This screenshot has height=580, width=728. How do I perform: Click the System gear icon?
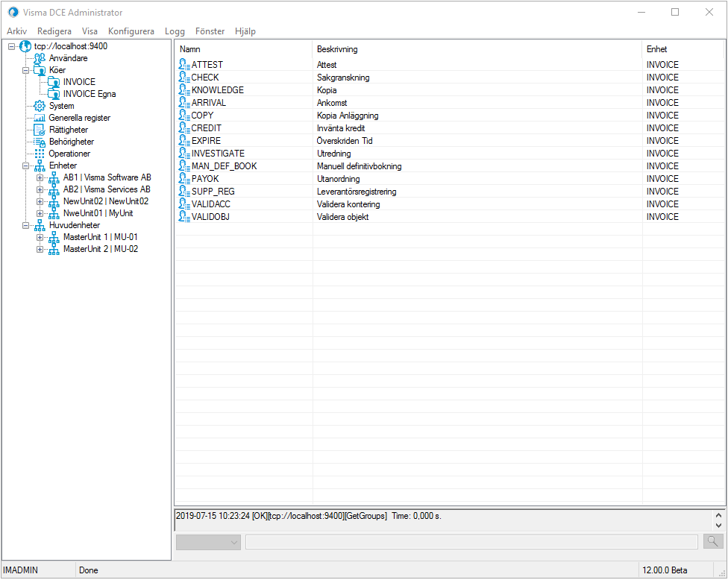pos(39,106)
